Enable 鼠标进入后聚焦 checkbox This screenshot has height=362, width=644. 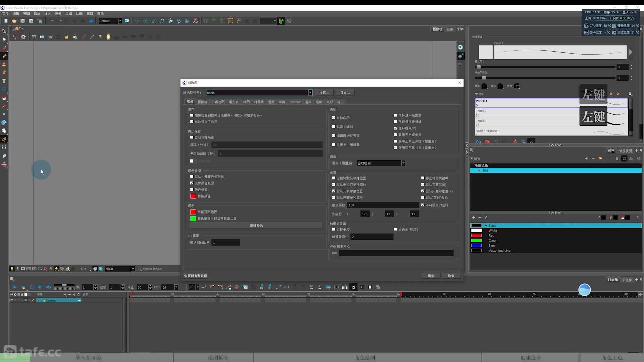click(x=395, y=115)
